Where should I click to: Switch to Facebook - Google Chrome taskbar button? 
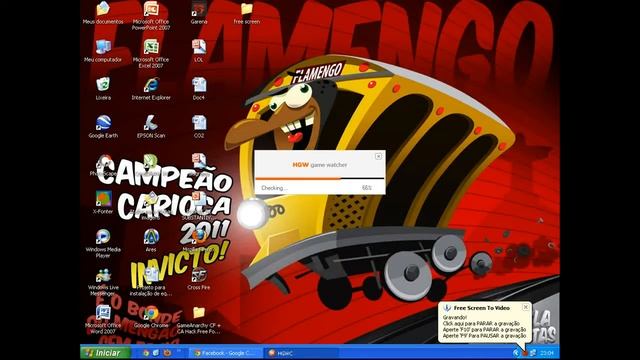click(227, 353)
